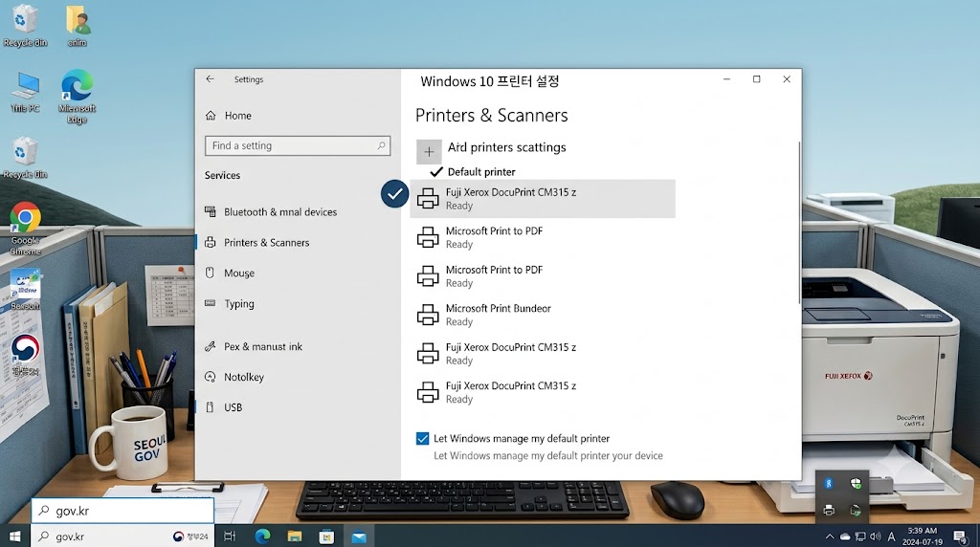This screenshot has height=547, width=980.
Task: Click the printer list vertical scrollbar
Action: click(799, 223)
